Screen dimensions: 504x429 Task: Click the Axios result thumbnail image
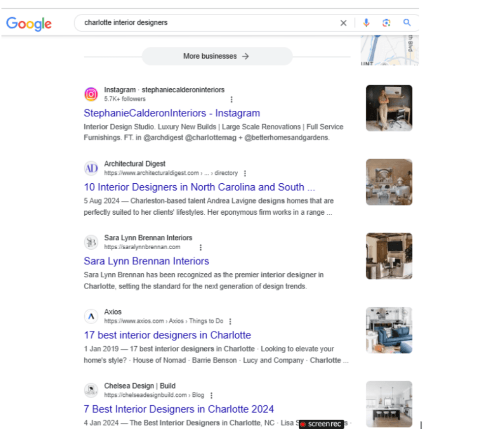(x=389, y=330)
